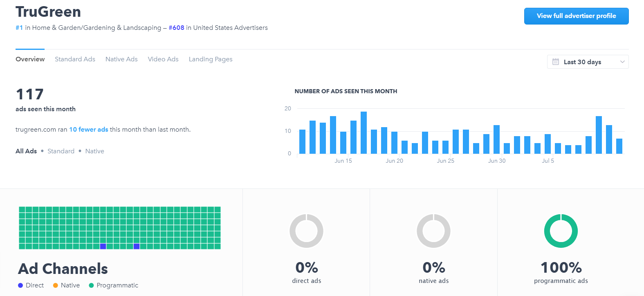Click the leftmost blue square in ad grid
The width and height of the screenshot is (644, 296).
[x=103, y=246]
